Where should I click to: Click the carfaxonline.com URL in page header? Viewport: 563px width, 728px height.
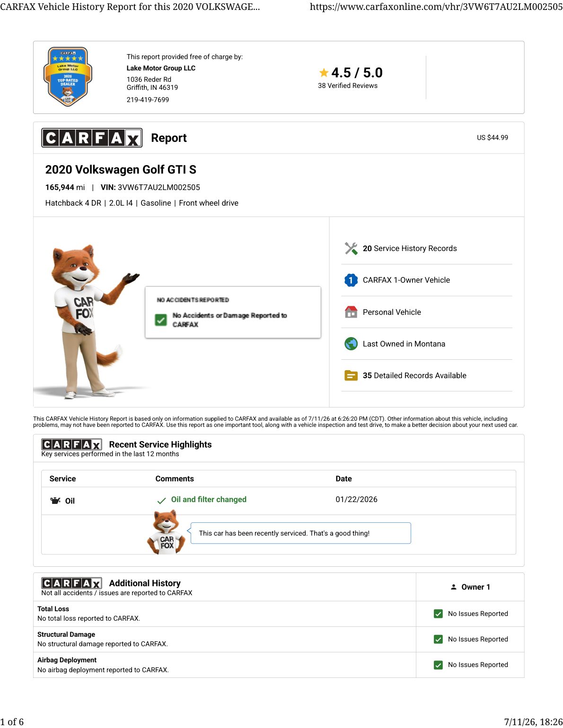pos(436,7)
